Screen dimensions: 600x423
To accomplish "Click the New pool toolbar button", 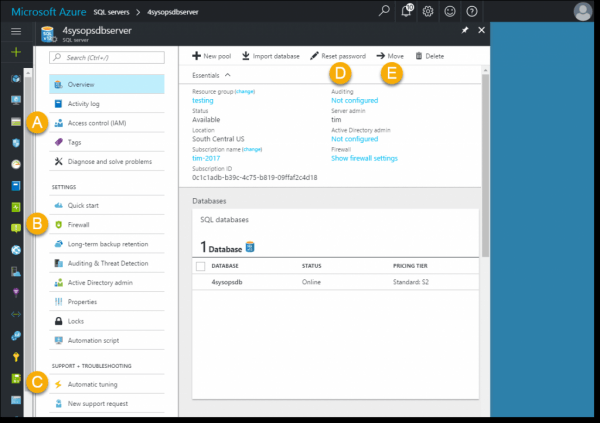I will (x=212, y=56).
